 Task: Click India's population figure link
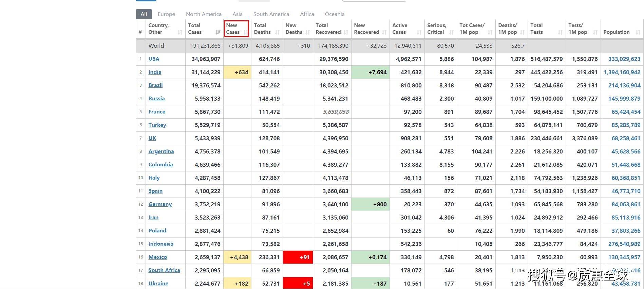click(x=622, y=72)
